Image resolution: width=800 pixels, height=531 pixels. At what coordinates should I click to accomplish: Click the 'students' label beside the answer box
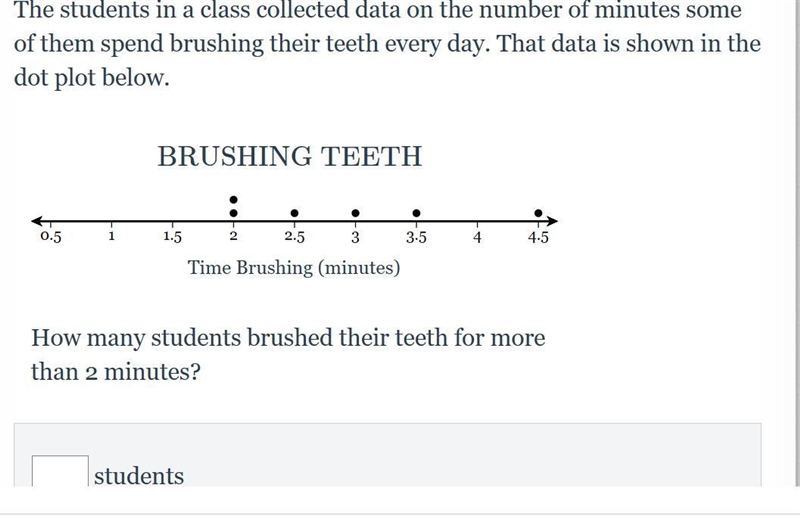click(139, 475)
